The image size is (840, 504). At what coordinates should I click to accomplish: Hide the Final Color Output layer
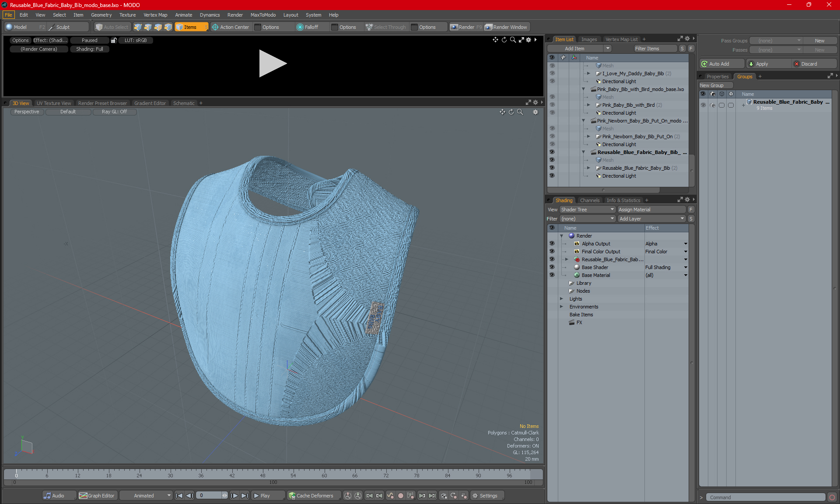click(552, 252)
